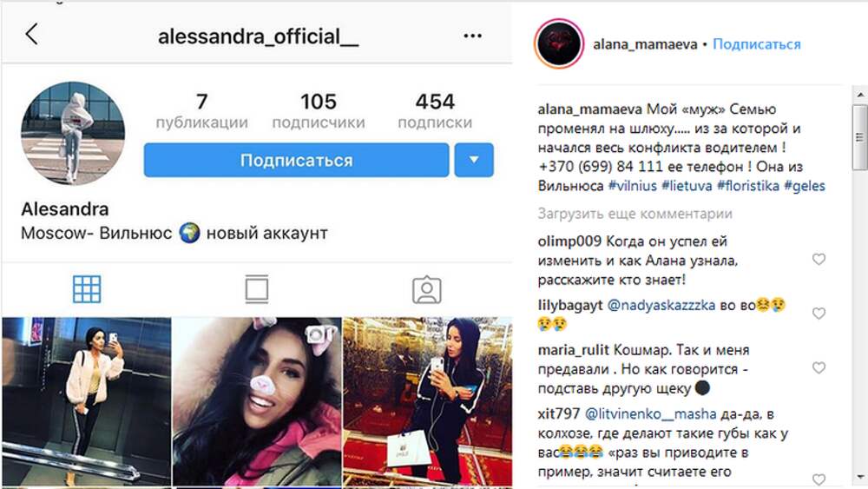Image resolution: width=868 pixels, height=489 pixels.
Task: Open alana_mamaeva avatar story ring
Action: [559, 43]
